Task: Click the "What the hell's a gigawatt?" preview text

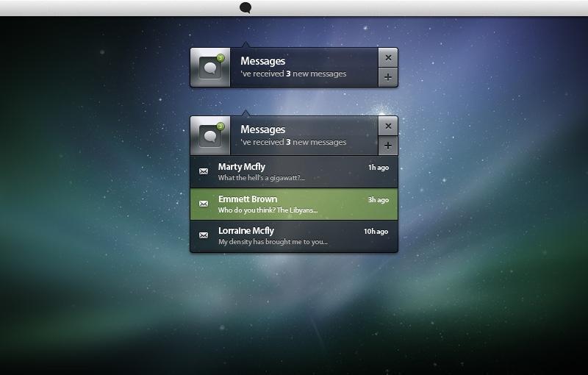Action: 261,178
